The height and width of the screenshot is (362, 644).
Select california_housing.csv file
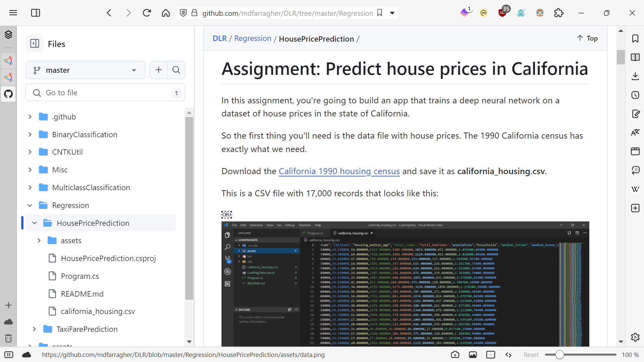[98, 311]
